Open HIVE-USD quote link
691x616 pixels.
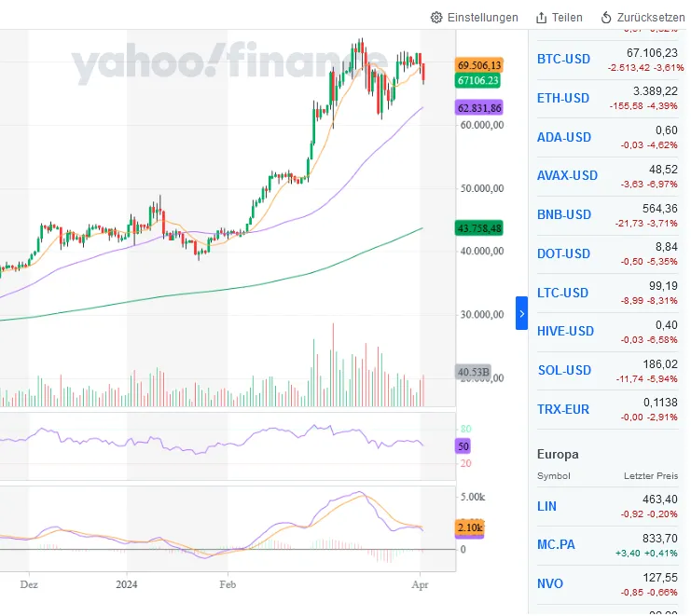coord(565,331)
